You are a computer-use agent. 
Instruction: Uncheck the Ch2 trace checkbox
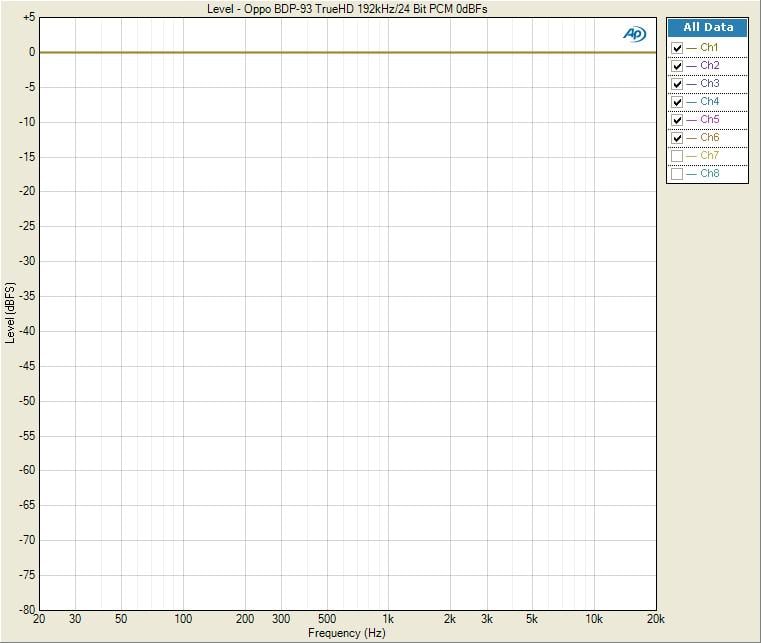pyautogui.click(x=677, y=66)
